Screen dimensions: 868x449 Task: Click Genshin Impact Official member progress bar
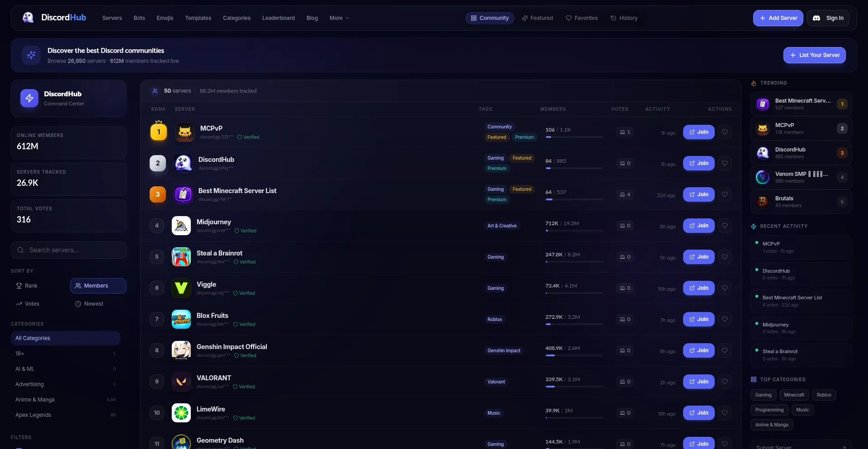coord(574,355)
